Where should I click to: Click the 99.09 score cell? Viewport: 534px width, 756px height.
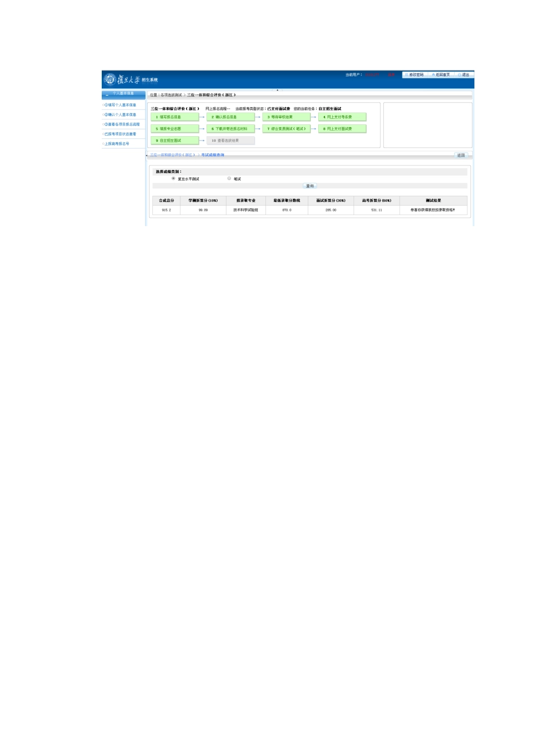click(203, 210)
